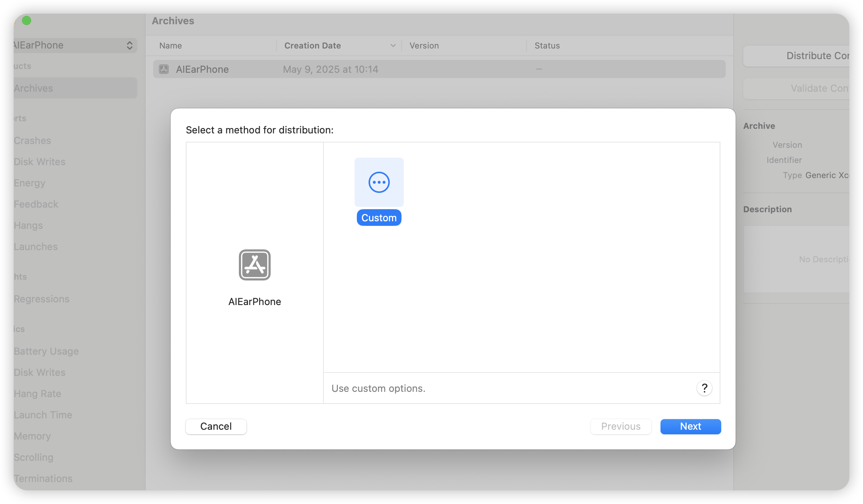The image size is (863, 504).
Task: Open Hang Rate metrics
Action: pos(38,394)
